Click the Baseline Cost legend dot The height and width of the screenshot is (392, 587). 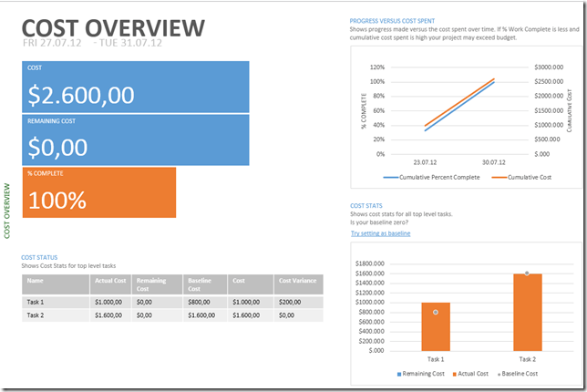[x=499, y=374]
